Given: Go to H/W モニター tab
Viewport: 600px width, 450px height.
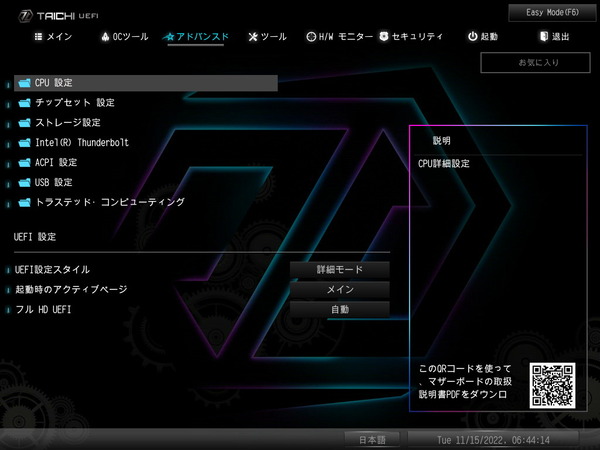Looking at the screenshot, I should [x=339, y=37].
